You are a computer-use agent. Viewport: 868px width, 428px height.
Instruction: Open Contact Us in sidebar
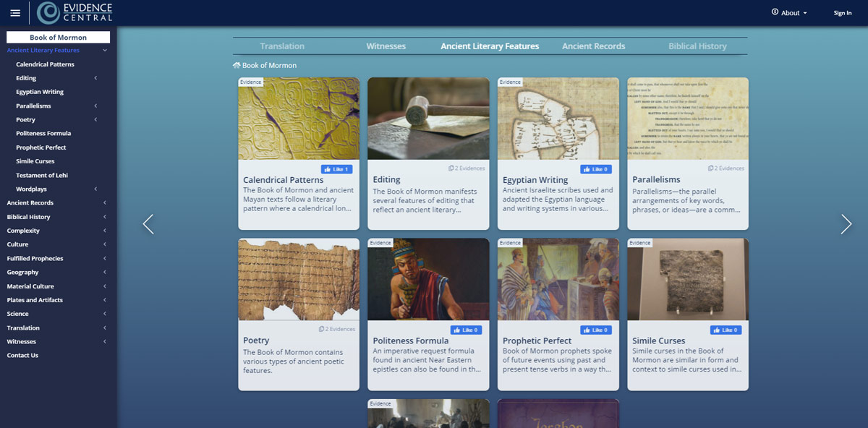tap(22, 356)
